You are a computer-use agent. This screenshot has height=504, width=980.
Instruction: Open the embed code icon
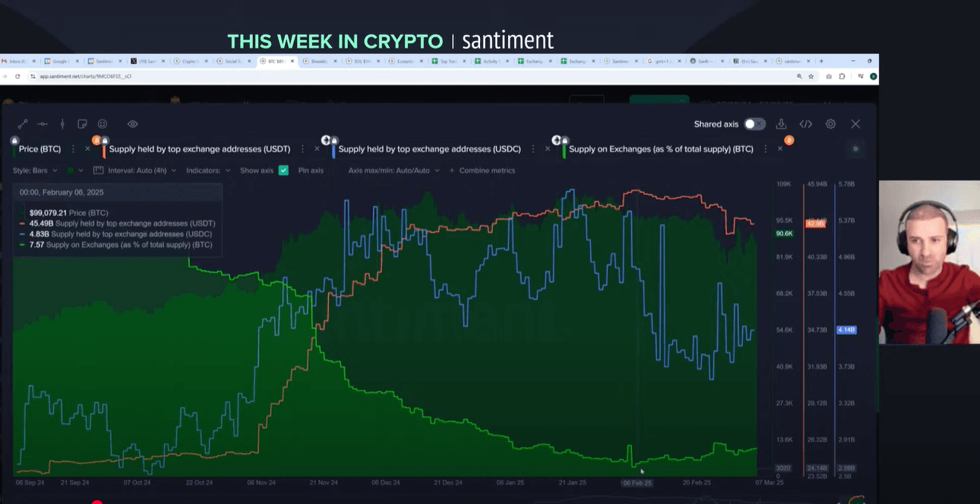click(805, 124)
